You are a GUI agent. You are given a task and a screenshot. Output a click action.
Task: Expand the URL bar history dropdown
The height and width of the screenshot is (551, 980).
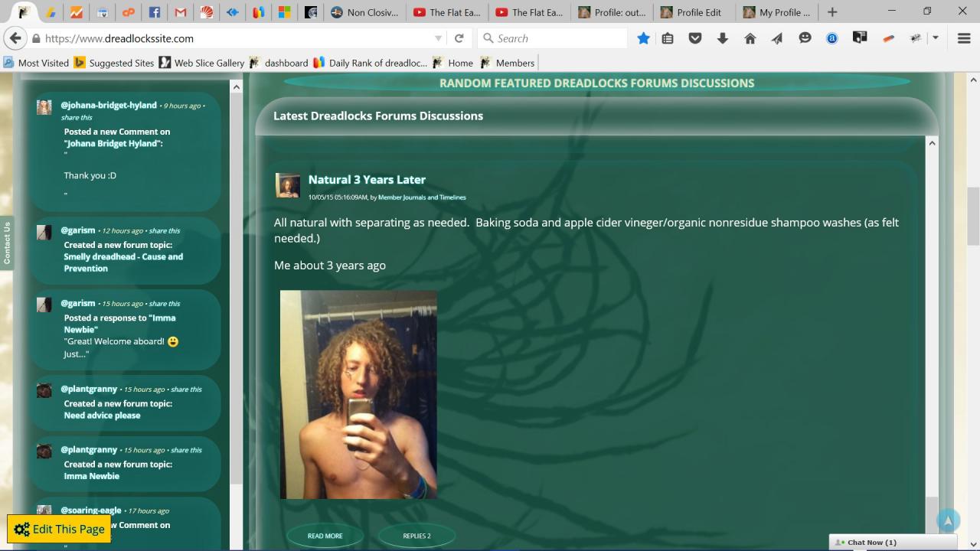pos(438,38)
